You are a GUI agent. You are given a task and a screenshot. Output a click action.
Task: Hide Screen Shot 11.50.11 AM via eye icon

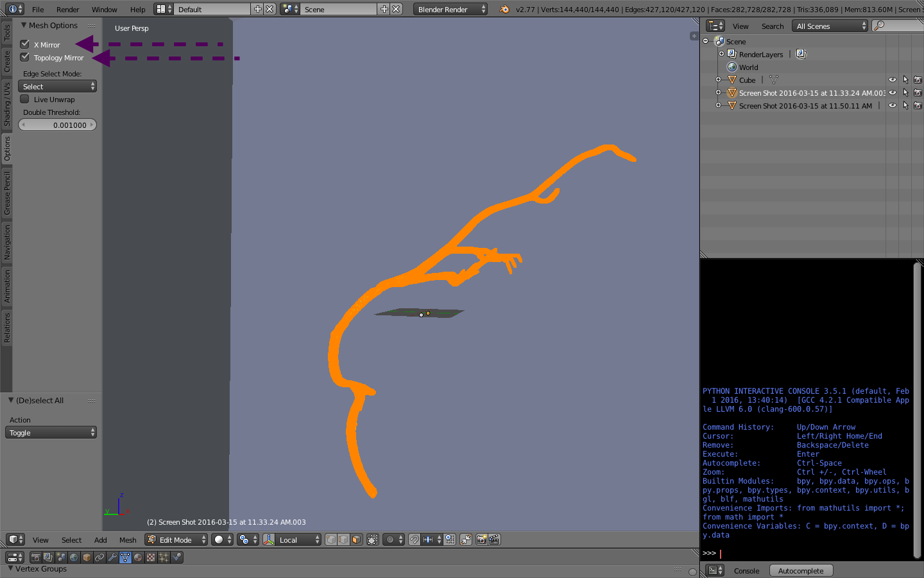click(x=892, y=105)
